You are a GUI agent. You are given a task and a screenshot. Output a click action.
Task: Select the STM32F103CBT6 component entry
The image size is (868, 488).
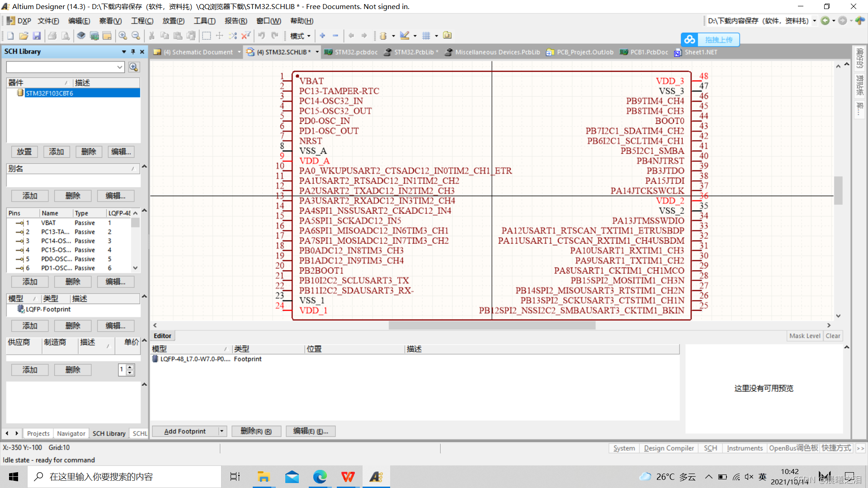49,93
